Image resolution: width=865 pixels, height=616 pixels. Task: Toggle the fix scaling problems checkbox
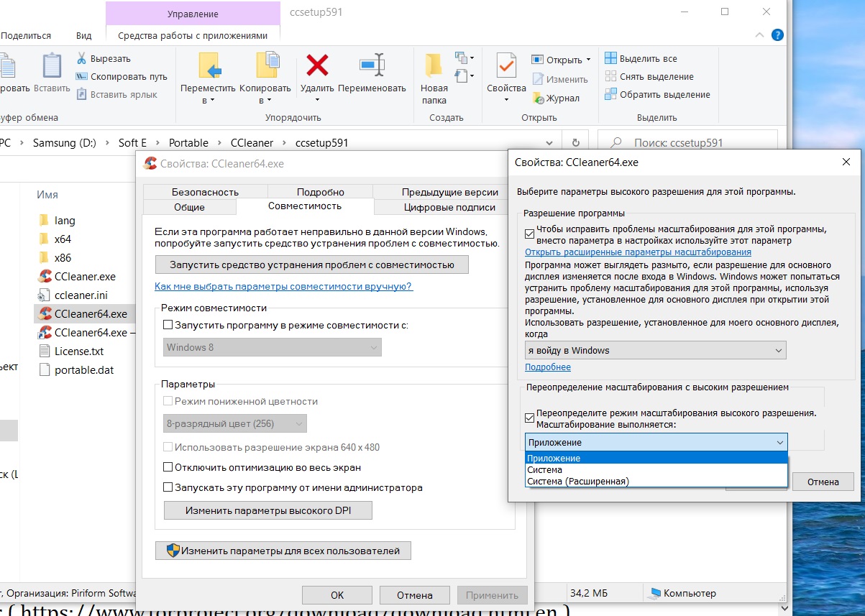530,235
